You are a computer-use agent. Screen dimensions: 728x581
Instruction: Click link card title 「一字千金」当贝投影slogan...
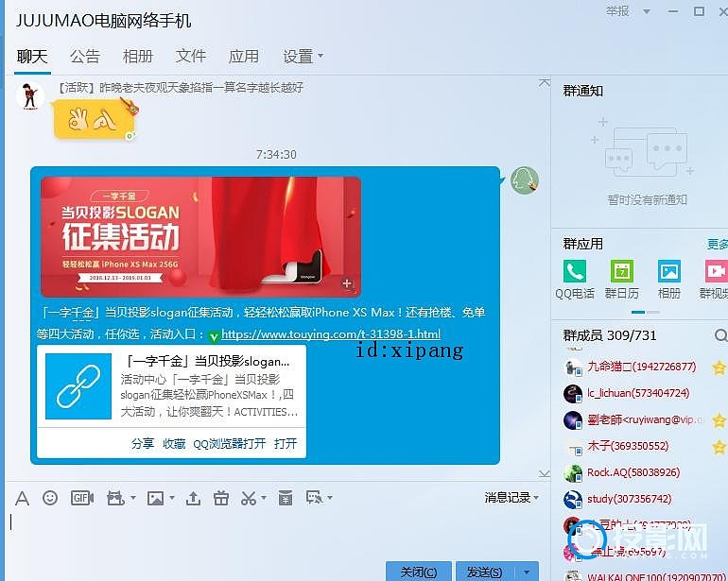[208, 362]
